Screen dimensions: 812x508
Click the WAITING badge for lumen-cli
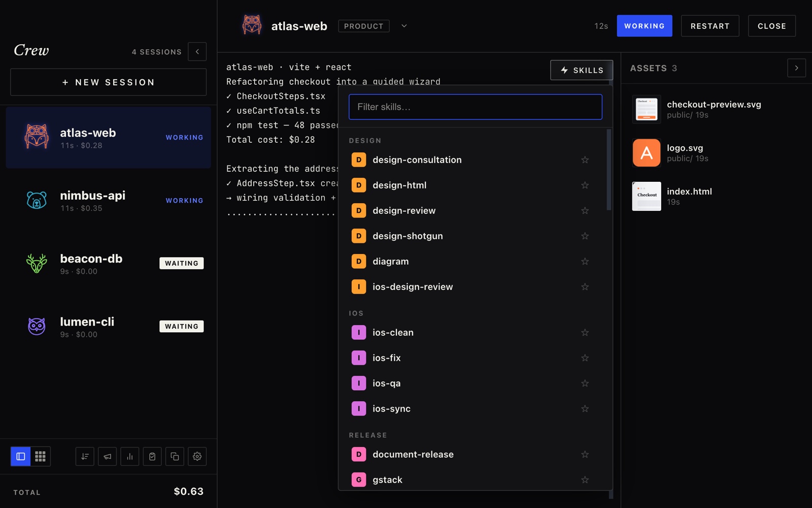(x=182, y=326)
